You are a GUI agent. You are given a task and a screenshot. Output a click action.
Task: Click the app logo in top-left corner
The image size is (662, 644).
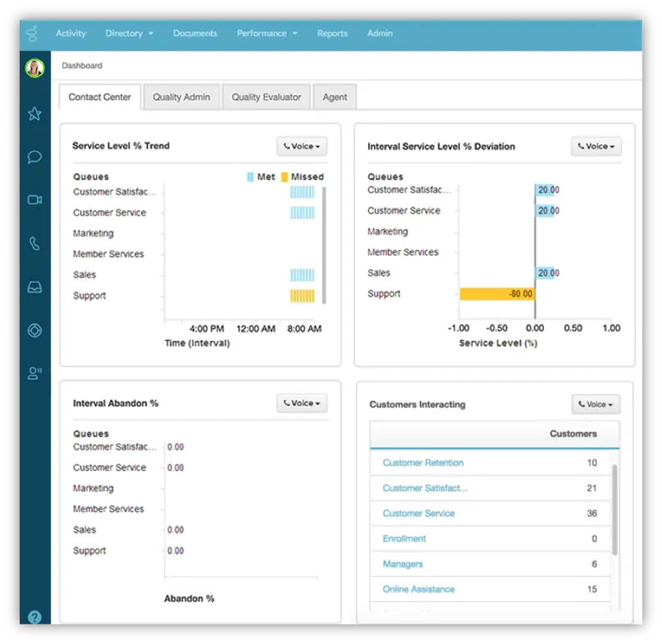[33, 34]
